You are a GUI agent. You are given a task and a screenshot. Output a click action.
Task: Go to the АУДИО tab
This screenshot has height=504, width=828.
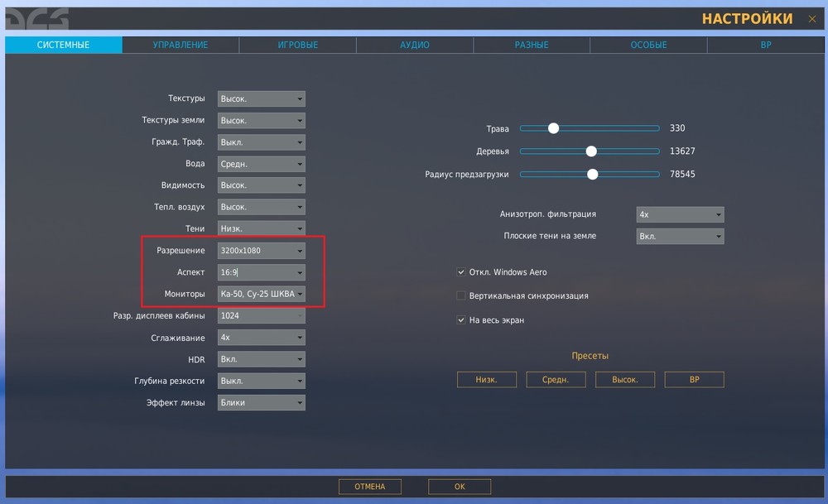pyautogui.click(x=415, y=45)
